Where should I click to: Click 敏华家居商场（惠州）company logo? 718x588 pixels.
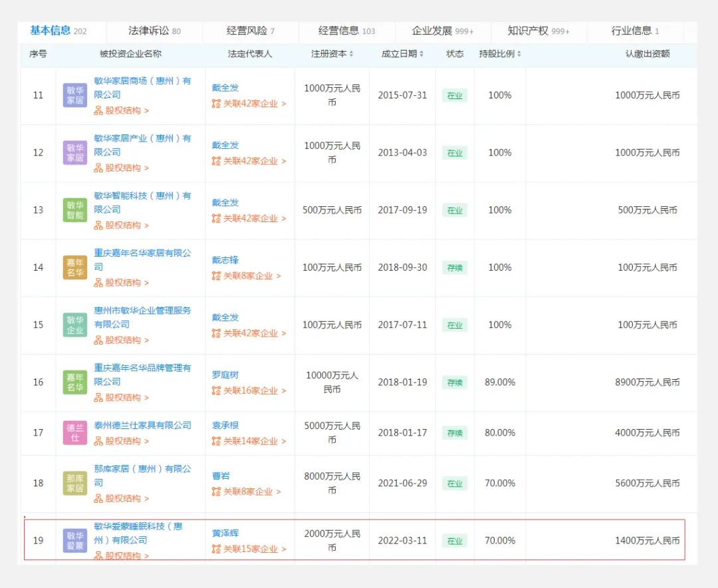point(74,95)
